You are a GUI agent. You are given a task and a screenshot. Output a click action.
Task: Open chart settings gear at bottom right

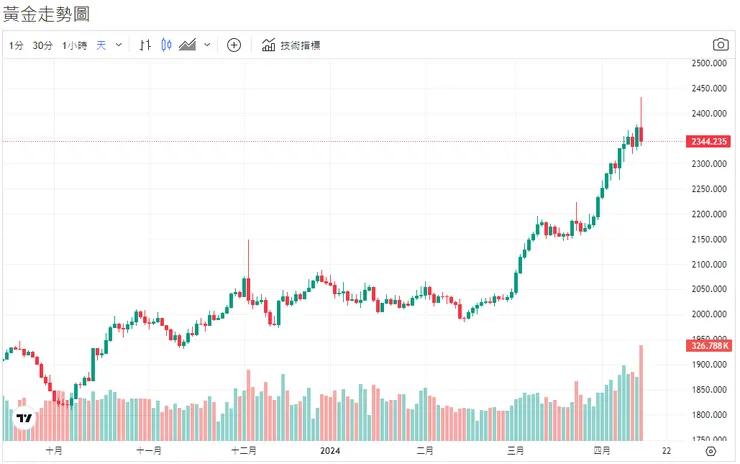(x=710, y=452)
